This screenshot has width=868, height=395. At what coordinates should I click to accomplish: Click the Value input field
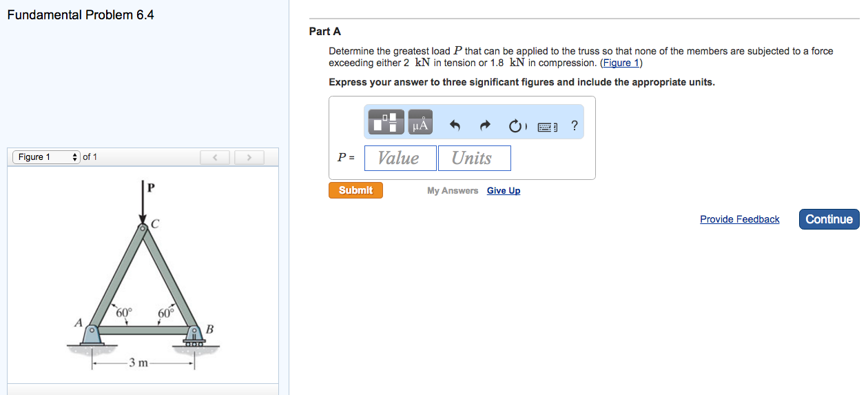click(400, 158)
